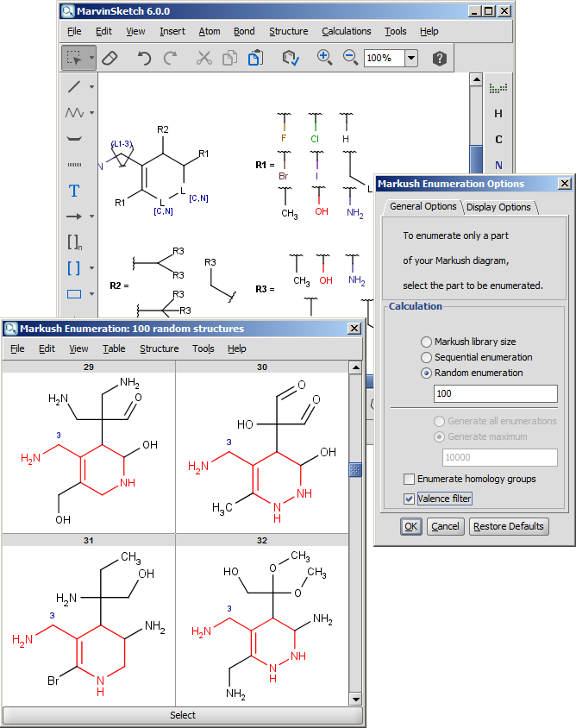Select the Text tool (T)
Screen dimensions: 576x728
pos(74,191)
